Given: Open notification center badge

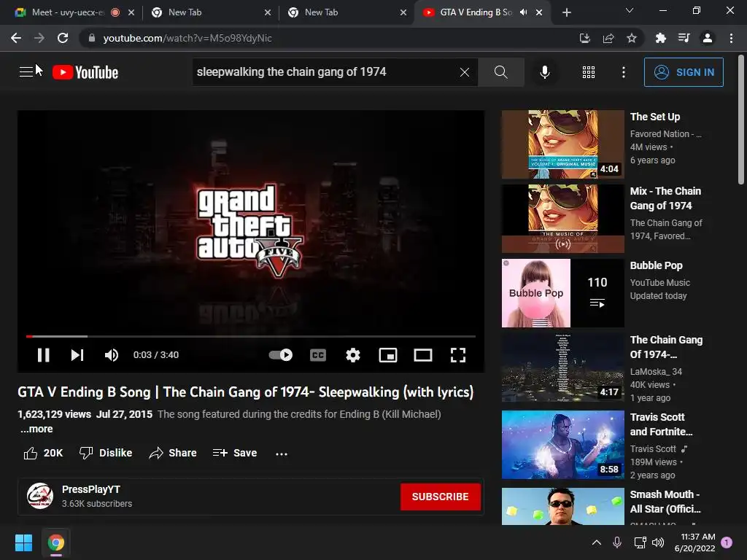Looking at the screenshot, I should [727, 542].
